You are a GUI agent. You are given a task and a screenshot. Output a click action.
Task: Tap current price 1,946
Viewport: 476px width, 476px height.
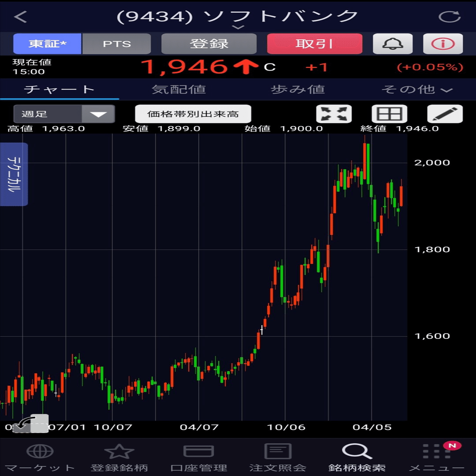[184, 67]
